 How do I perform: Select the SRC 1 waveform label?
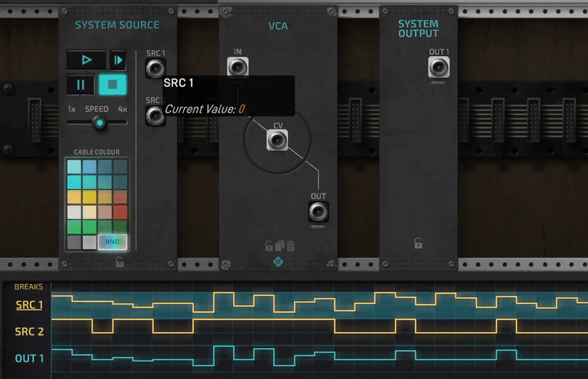29,305
